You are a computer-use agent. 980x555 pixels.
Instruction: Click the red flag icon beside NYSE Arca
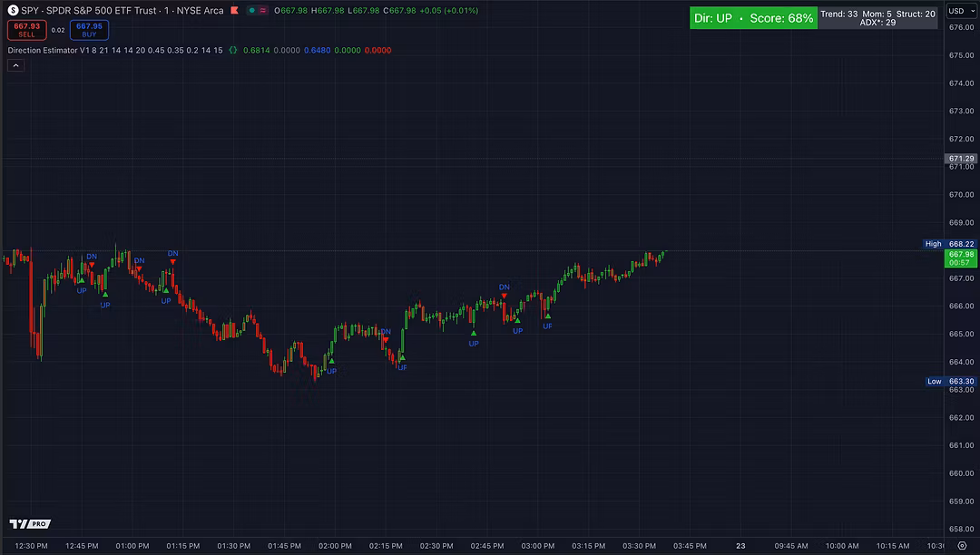coord(234,11)
